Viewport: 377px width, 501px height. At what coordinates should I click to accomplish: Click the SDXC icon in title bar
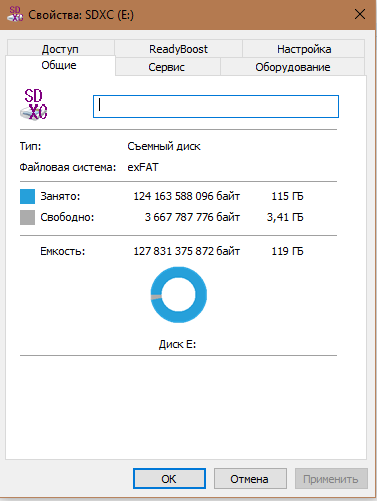point(16,14)
